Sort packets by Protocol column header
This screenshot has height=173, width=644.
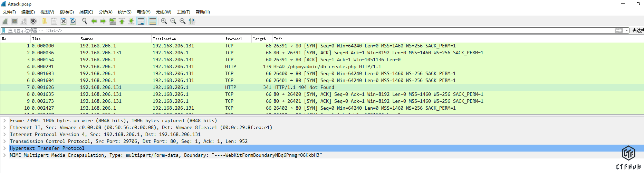[x=234, y=39]
